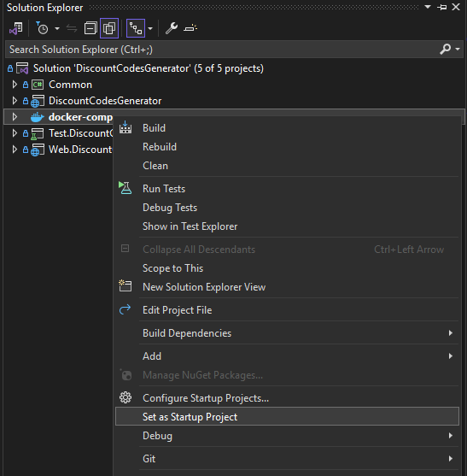
Task: Pin the Solution Explorer panel
Action: [442, 7]
